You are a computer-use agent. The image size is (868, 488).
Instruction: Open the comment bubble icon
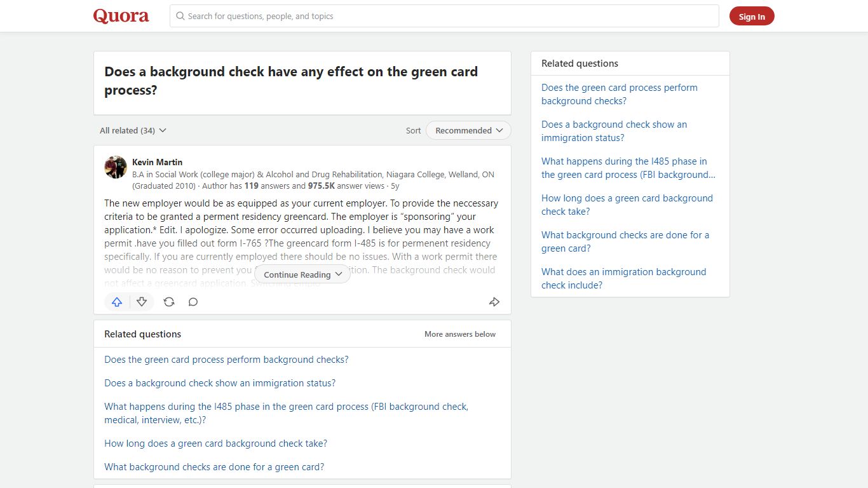[193, 302]
